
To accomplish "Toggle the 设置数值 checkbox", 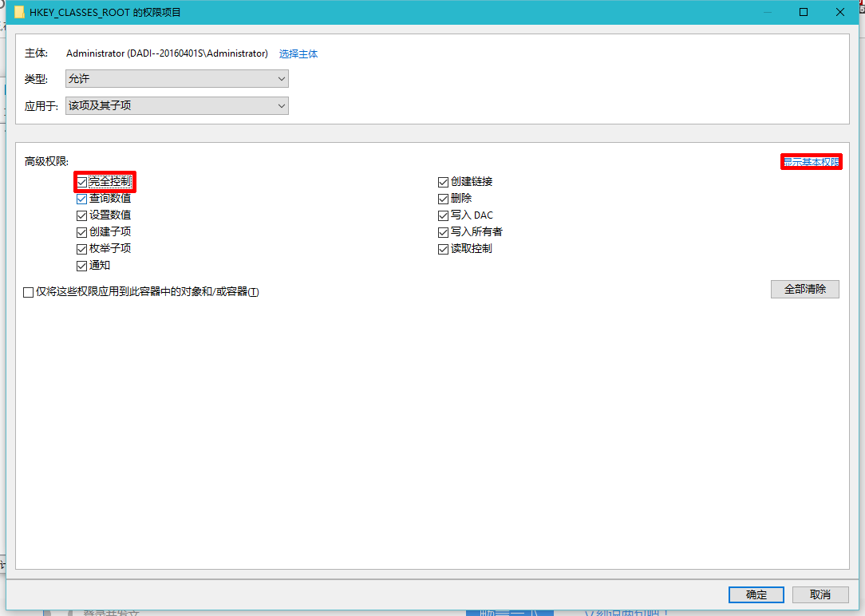I will (x=82, y=215).
